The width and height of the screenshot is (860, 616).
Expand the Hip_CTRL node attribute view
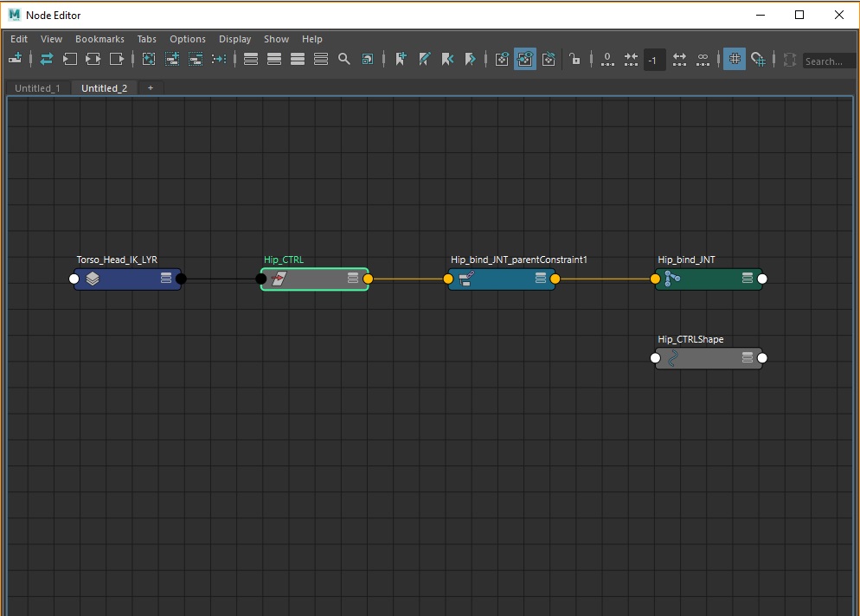(x=353, y=279)
